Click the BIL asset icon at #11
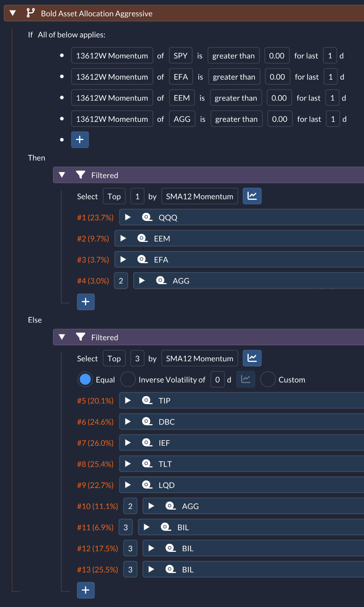 pos(166,527)
